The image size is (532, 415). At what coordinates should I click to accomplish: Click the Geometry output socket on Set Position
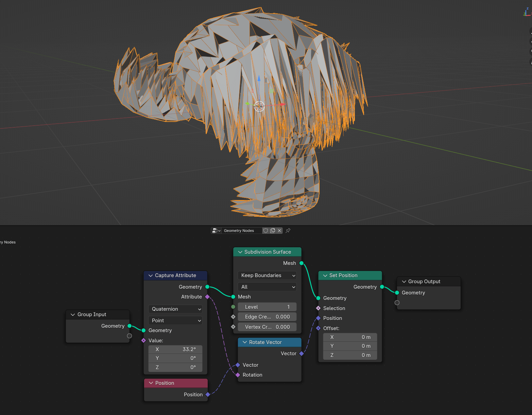pyautogui.click(x=381, y=287)
